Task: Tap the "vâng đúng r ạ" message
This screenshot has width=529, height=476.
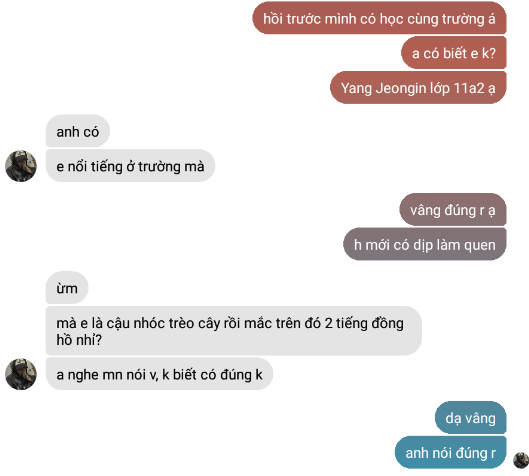Action: pyautogui.click(x=453, y=210)
